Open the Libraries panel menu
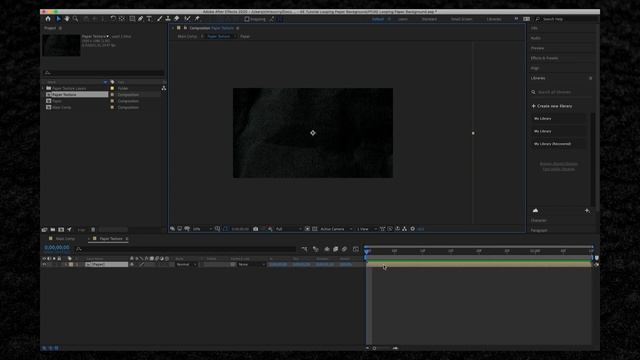Viewport: 640px width, 360px height. (x=590, y=78)
